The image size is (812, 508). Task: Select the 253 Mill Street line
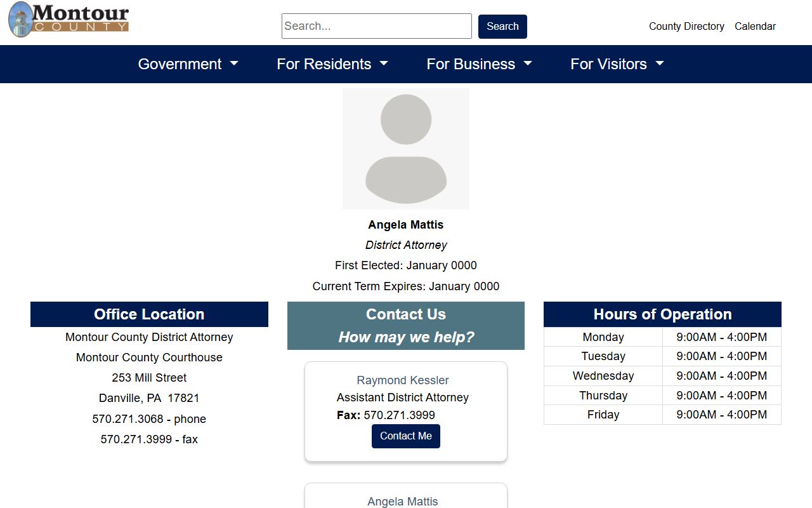pyautogui.click(x=149, y=378)
